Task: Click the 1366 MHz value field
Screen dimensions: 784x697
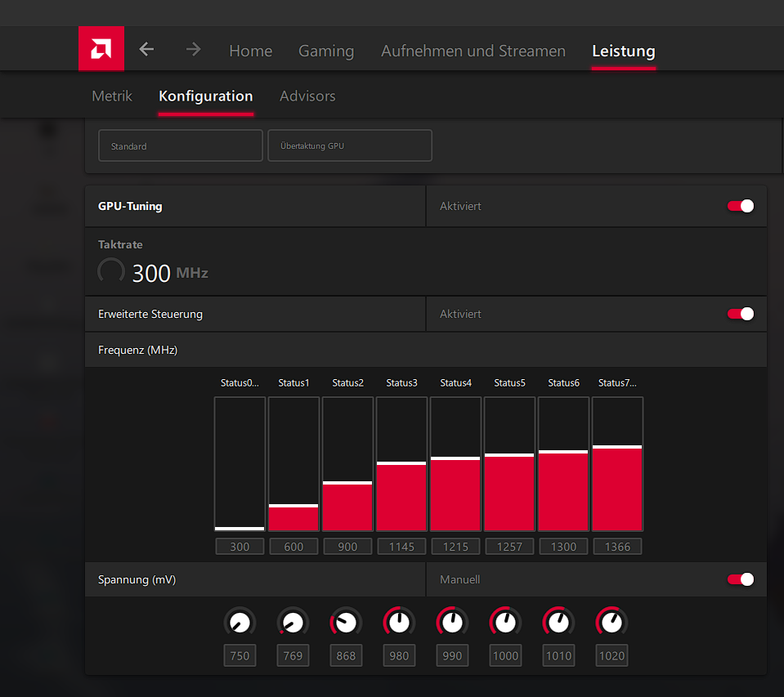Action: tap(617, 546)
